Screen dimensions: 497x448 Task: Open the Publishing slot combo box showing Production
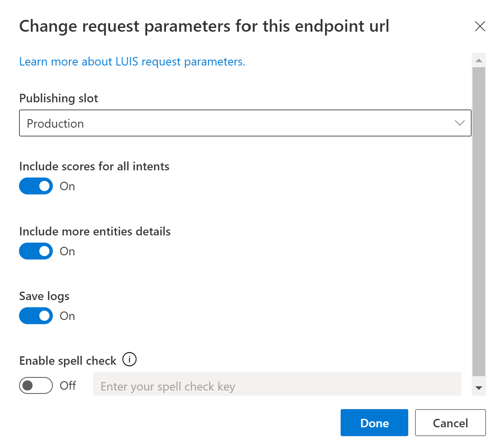(x=245, y=123)
